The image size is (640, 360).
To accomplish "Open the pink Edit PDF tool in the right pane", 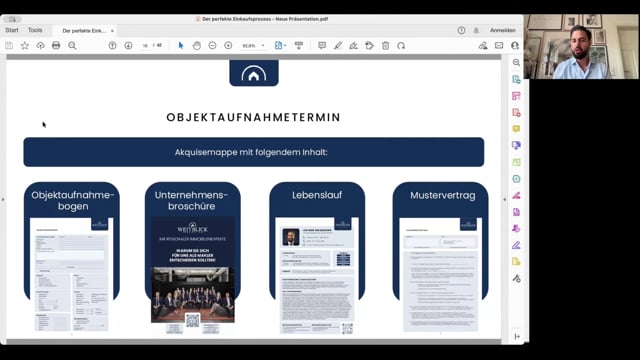I will [x=516, y=96].
